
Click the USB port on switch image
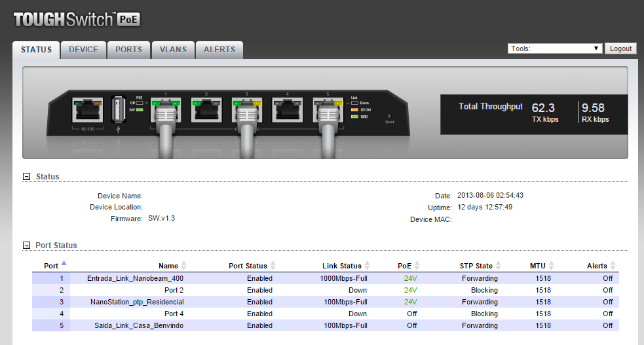click(x=119, y=109)
